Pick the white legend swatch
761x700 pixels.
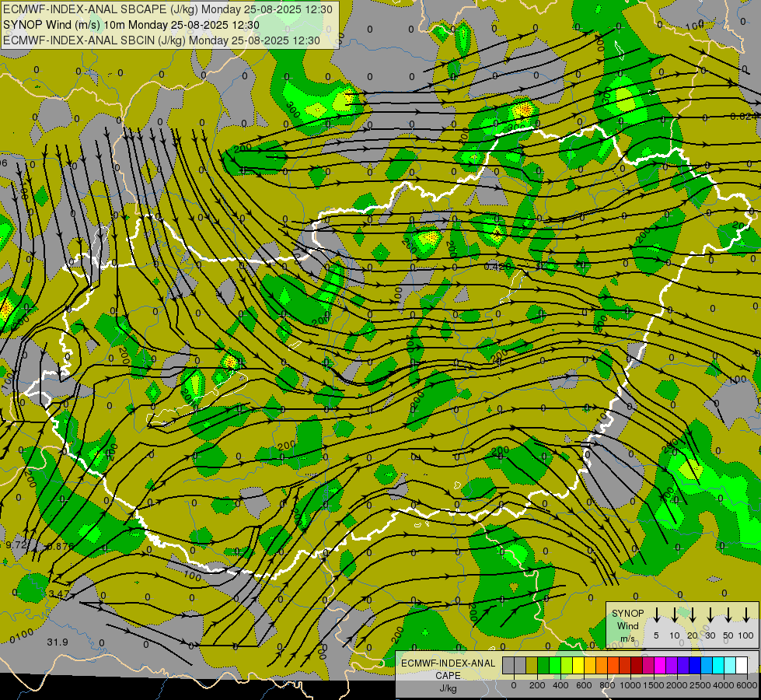742,665
